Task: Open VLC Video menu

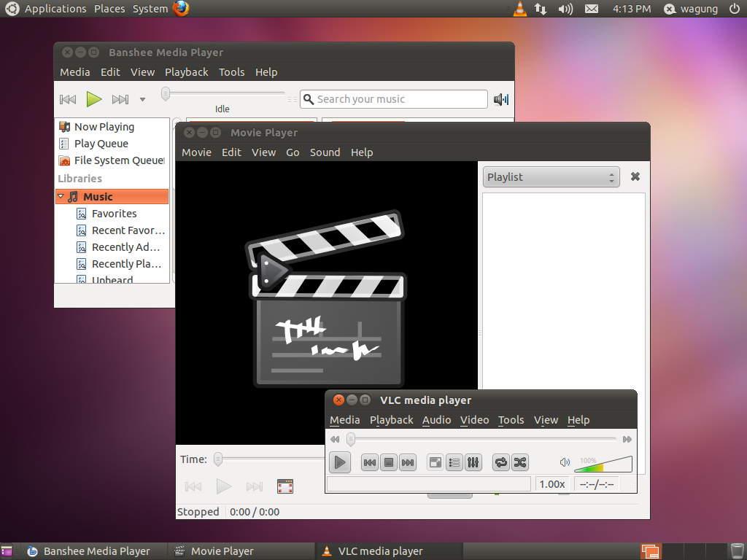Action: click(474, 420)
